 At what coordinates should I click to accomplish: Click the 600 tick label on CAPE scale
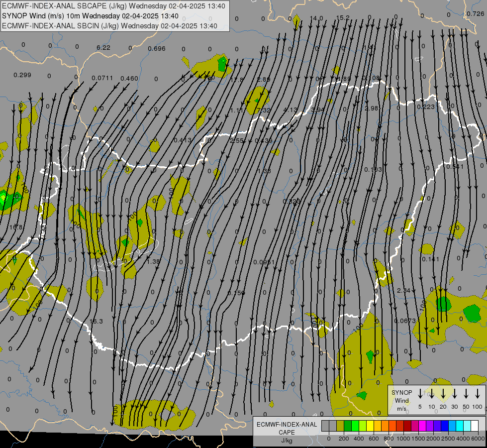374,439
